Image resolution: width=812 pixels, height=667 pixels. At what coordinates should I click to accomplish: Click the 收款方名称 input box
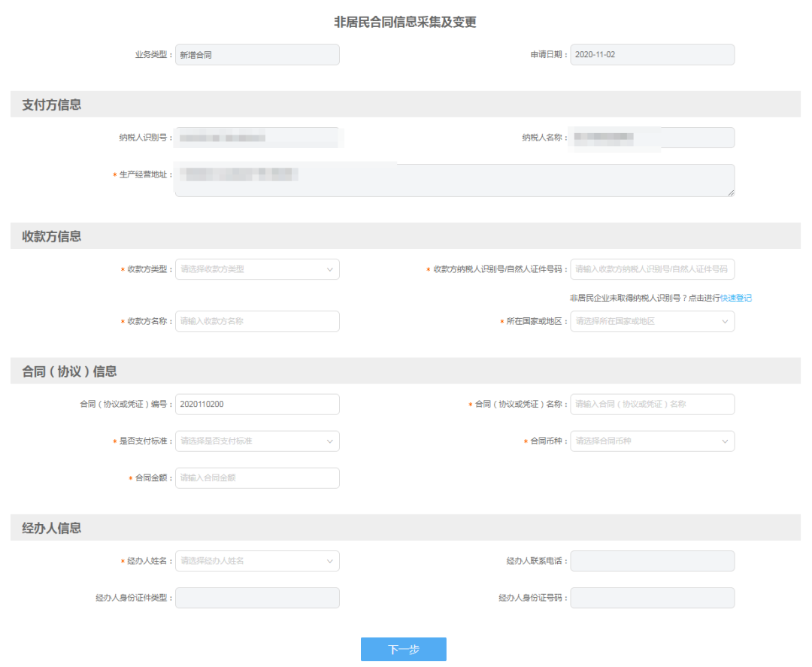257,321
